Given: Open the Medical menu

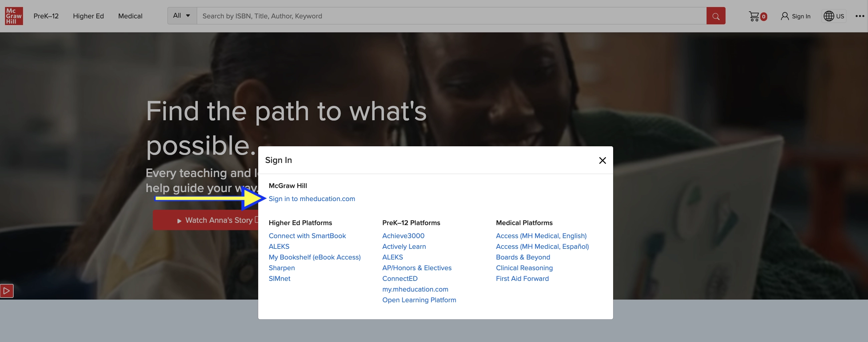Looking at the screenshot, I should point(130,16).
